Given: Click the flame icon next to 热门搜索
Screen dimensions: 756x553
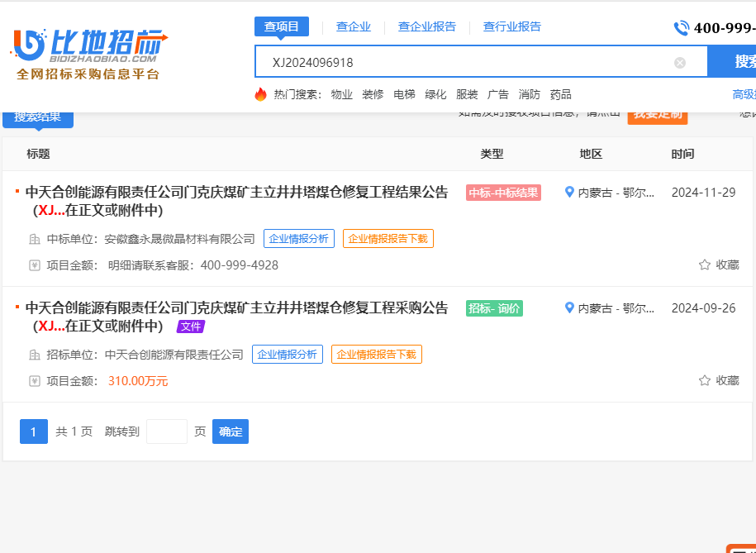Looking at the screenshot, I should click(x=261, y=94).
